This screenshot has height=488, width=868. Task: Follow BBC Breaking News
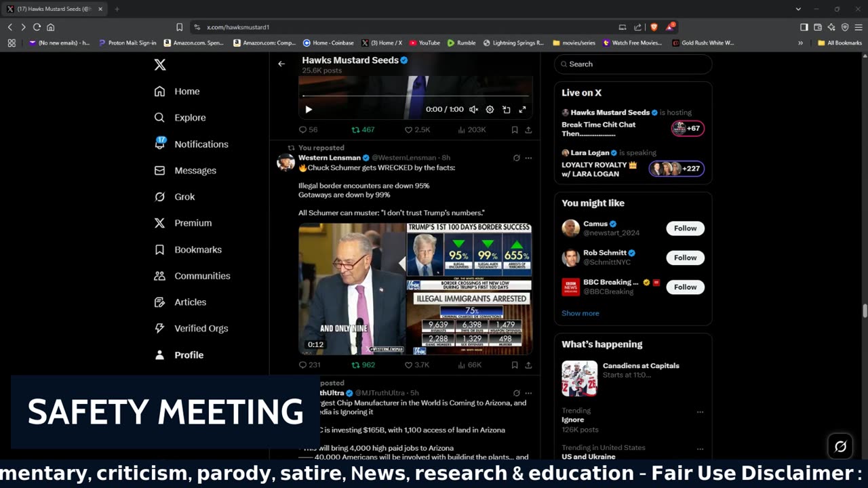tap(685, 287)
